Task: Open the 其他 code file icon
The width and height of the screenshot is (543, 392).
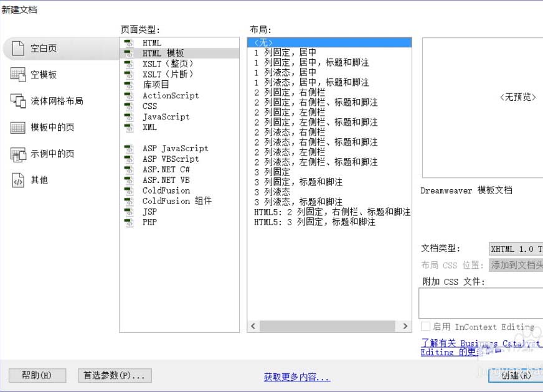Action: 18,180
